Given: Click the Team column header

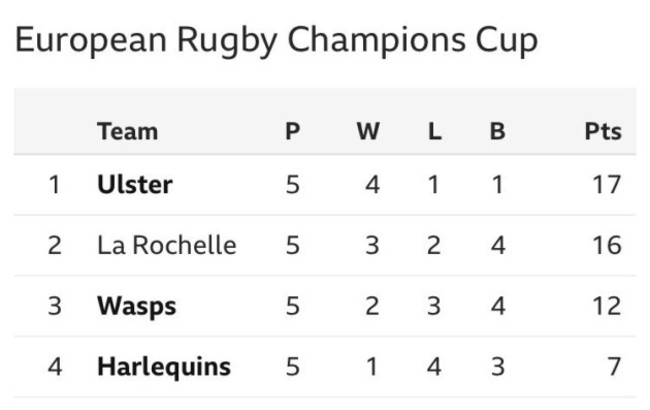Looking at the screenshot, I should (127, 131).
